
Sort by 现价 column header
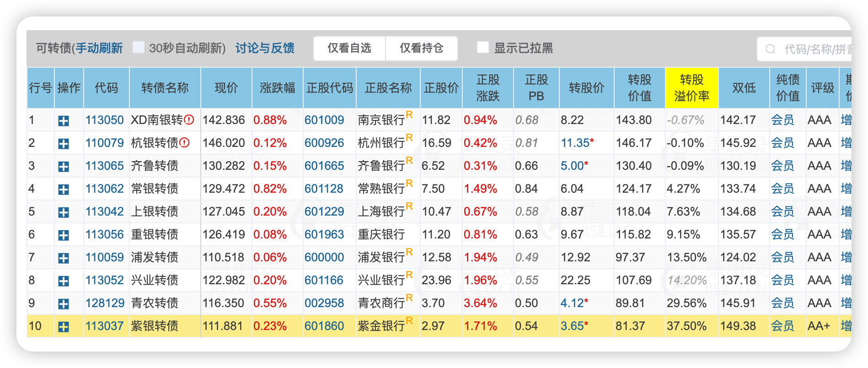point(226,88)
